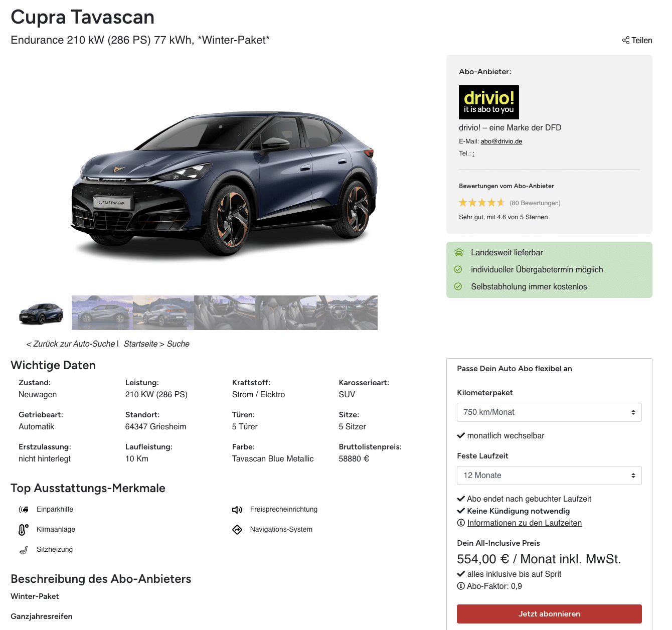Click the Freisprecheinrichtung speaker icon
This screenshot has height=630, width=672.
(x=237, y=510)
